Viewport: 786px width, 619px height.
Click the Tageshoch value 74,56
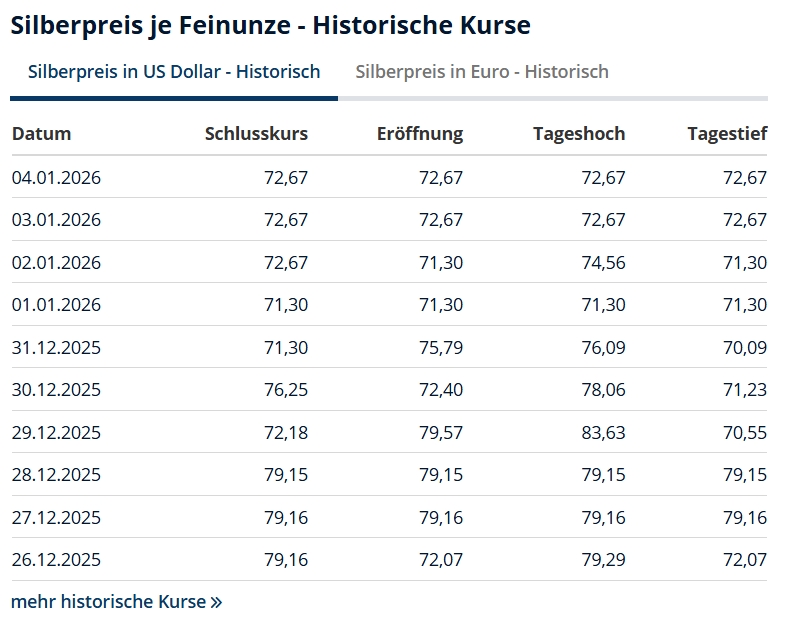pyautogui.click(x=603, y=263)
